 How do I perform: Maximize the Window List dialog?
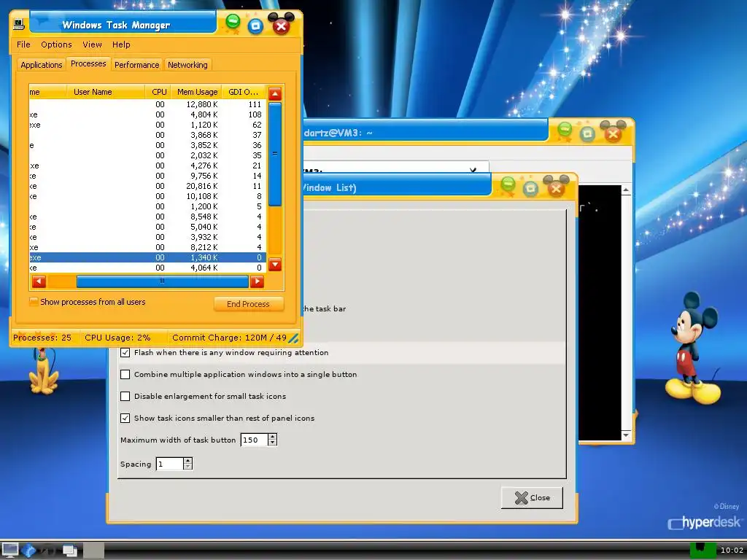click(x=530, y=189)
